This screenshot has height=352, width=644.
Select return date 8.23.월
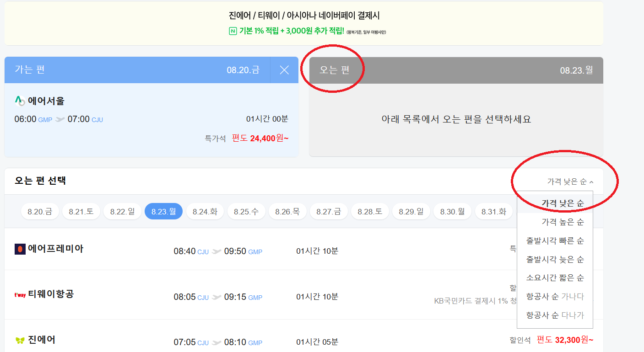(163, 211)
